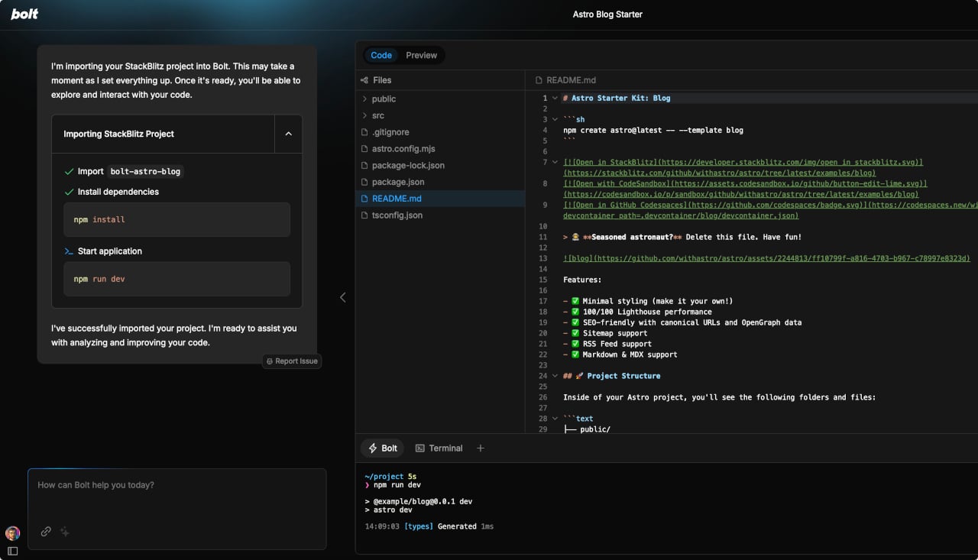Click the npm install command block
The height and width of the screenshot is (560, 978).
[177, 219]
